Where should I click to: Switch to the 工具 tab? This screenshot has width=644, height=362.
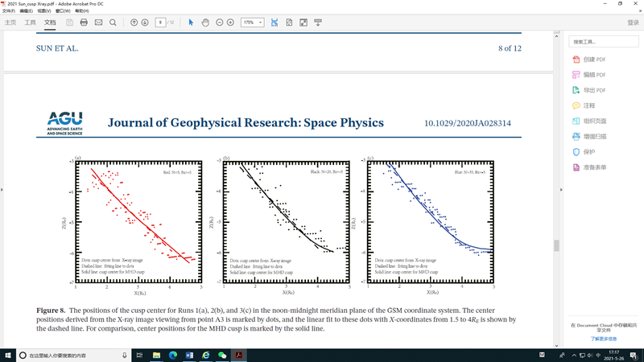pyautogui.click(x=30, y=23)
